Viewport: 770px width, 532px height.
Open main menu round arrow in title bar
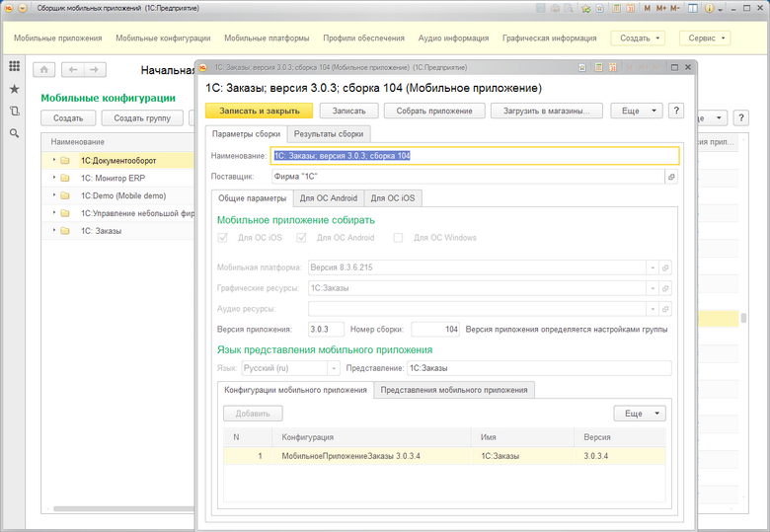(23, 8)
